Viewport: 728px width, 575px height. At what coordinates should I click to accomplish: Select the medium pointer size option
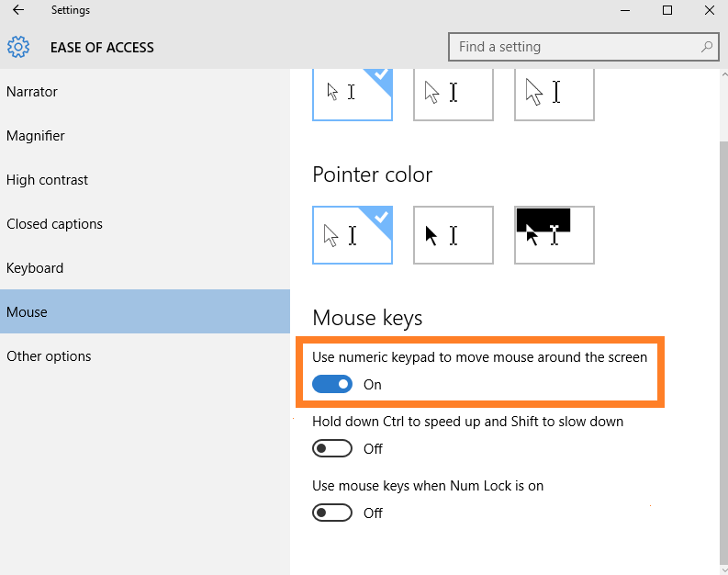click(454, 94)
